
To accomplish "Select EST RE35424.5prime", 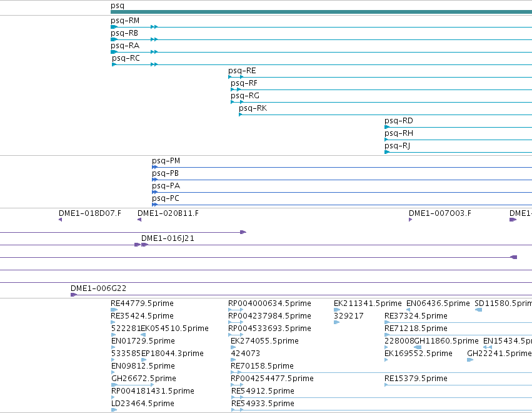I will (142, 316).
